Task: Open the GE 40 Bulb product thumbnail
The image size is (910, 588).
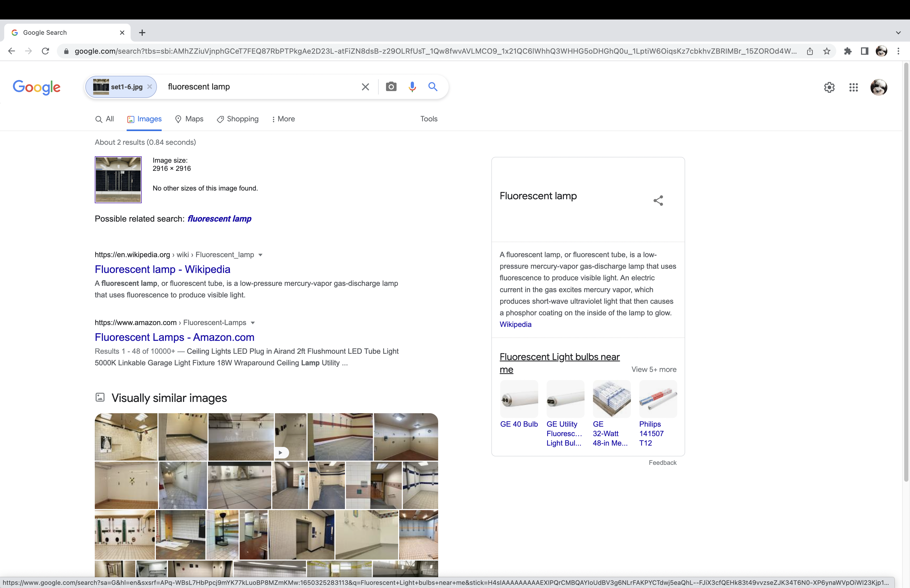Action: pos(519,399)
